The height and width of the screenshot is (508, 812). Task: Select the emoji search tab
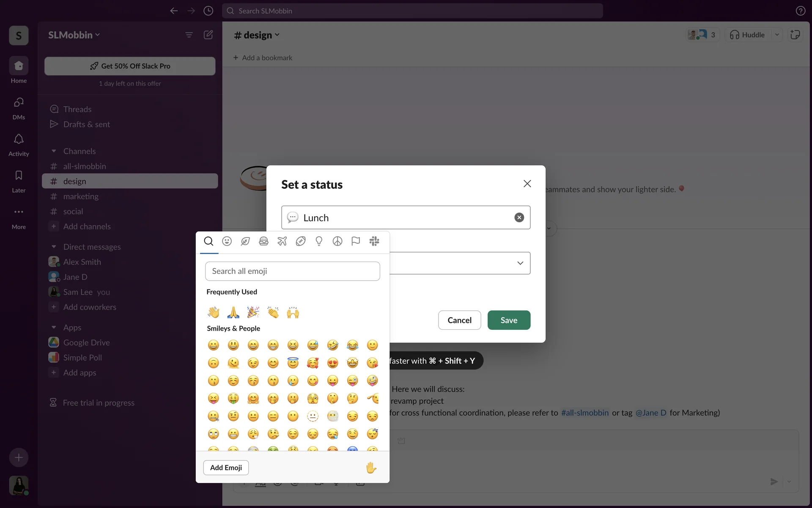click(x=208, y=241)
